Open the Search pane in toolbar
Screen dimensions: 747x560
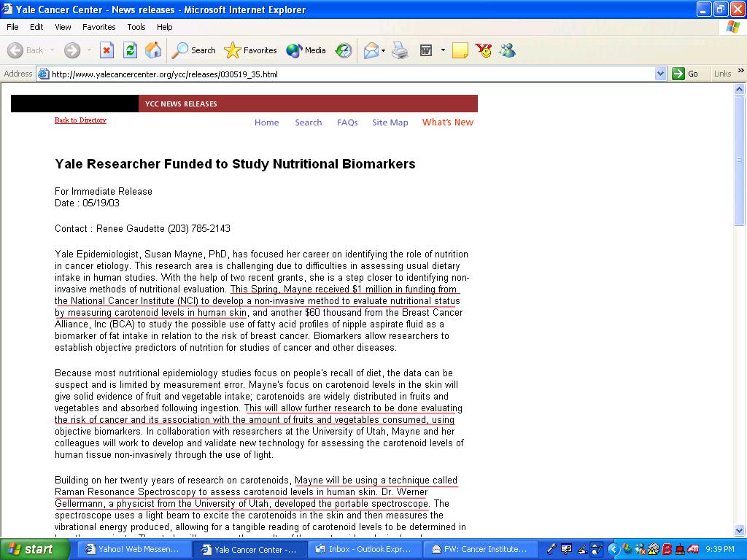click(193, 50)
